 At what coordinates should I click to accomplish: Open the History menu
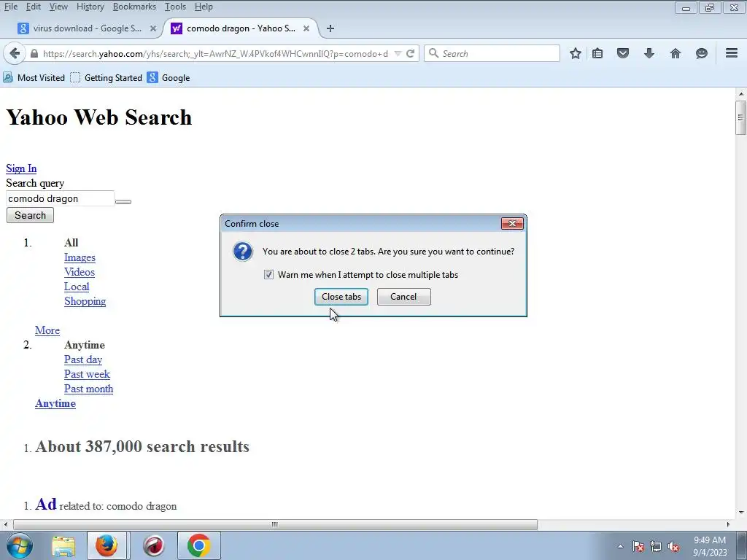pos(90,7)
